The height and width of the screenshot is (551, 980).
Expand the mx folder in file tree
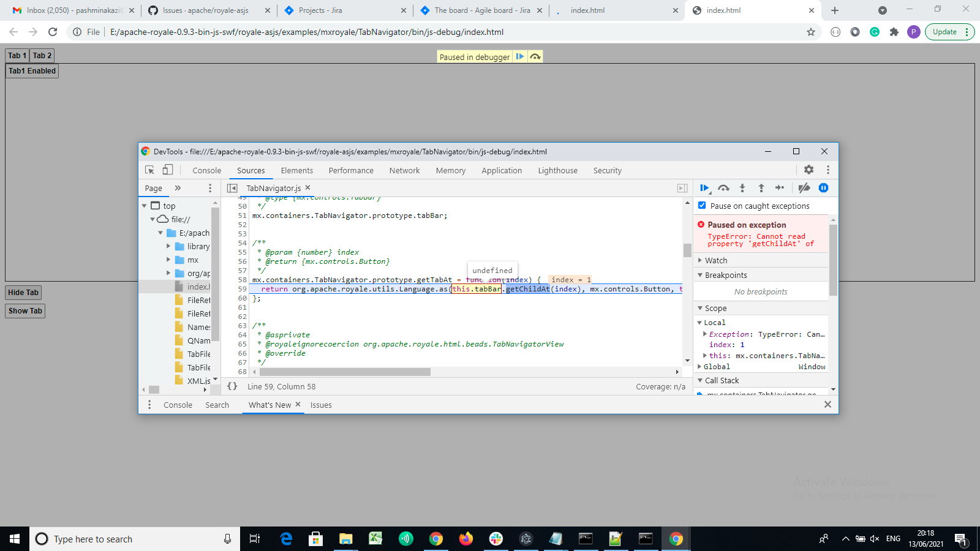tap(168, 260)
